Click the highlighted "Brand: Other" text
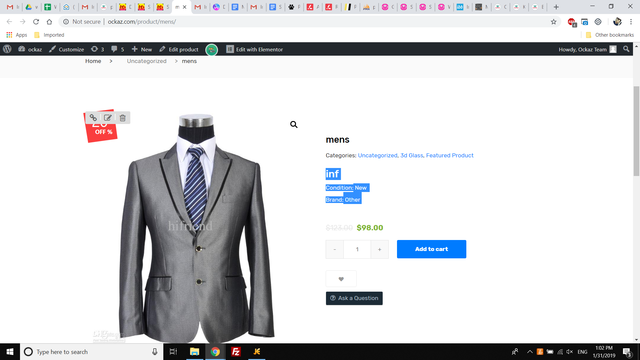 click(x=343, y=200)
